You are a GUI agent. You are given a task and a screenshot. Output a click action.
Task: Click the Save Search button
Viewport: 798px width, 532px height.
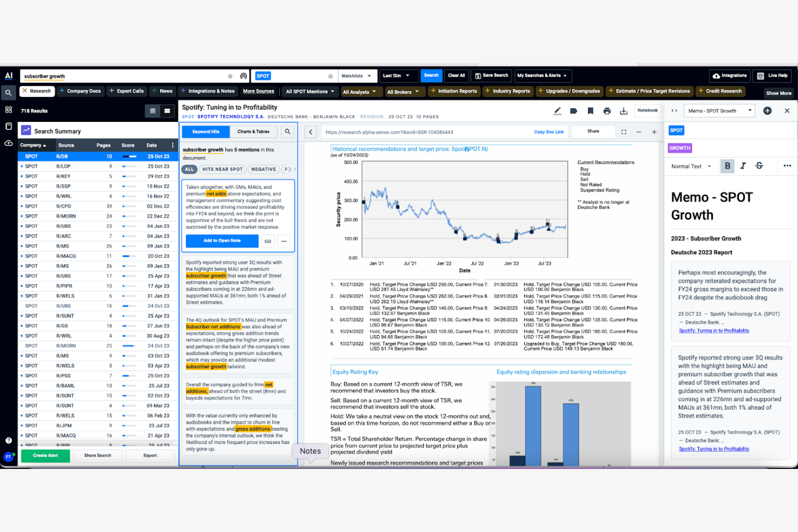(492, 75)
